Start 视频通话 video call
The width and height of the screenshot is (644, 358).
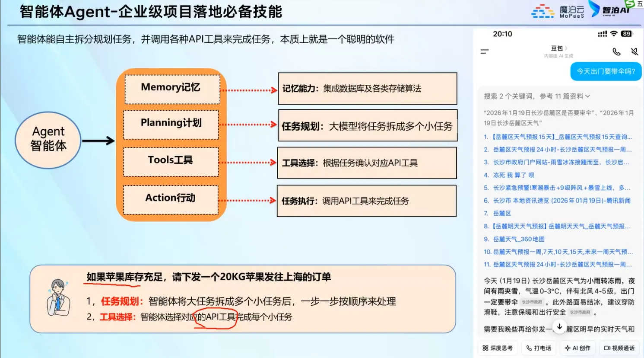(619, 348)
